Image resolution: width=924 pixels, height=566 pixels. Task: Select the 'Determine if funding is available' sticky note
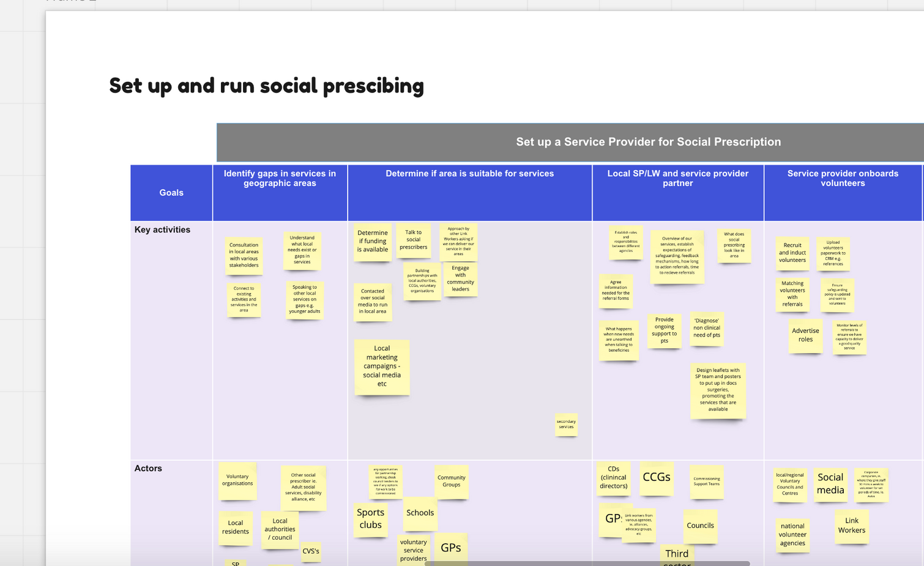click(x=373, y=242)
